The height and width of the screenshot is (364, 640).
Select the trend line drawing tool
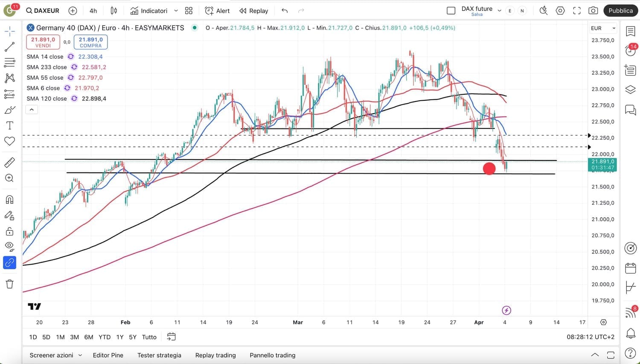tap(9, 47)
